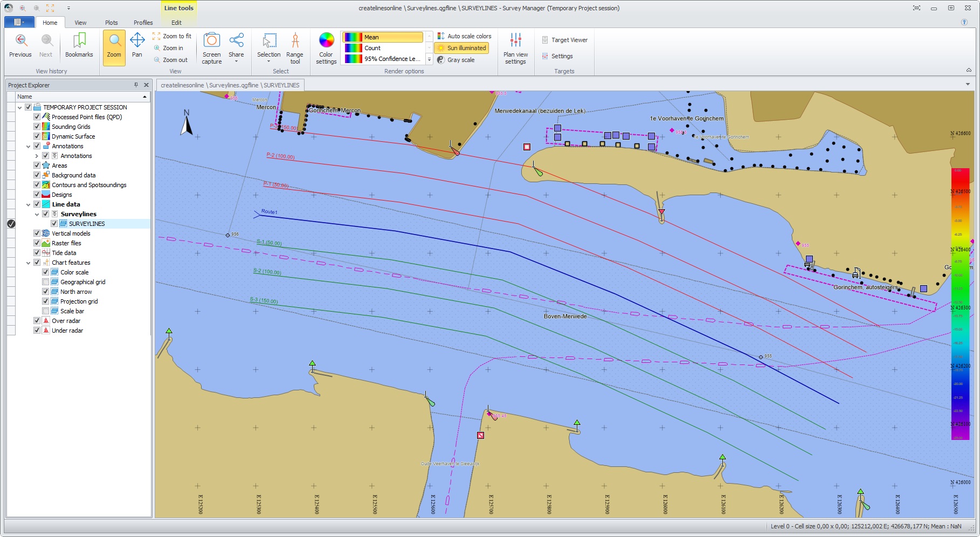This screenshot has width=980, height=537.
Task: Expand the nested Annotations node
Action: [x=37, y=156]
